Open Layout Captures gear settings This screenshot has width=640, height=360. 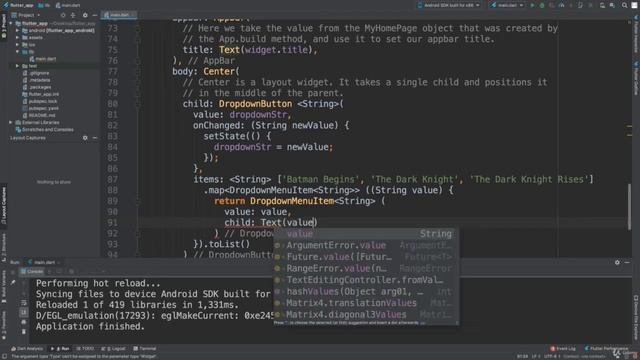(x=85, y=138)
